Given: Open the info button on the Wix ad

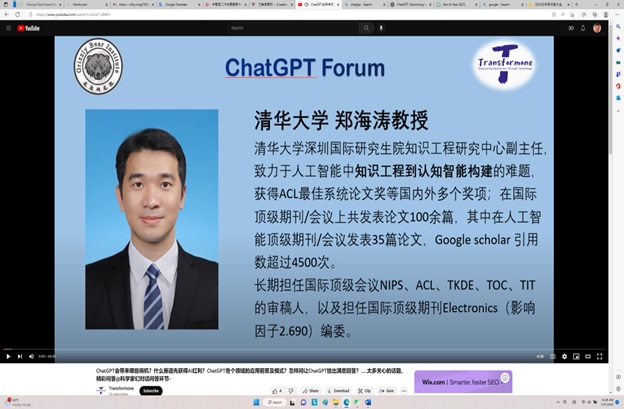Looking at the screenshot, I should [x=505, y=377].
